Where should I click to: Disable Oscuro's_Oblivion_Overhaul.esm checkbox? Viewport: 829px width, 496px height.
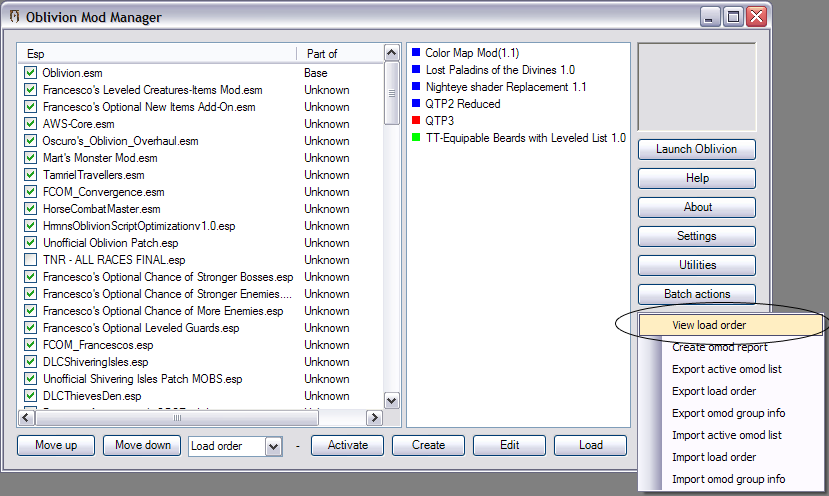(x=30, y=141)
